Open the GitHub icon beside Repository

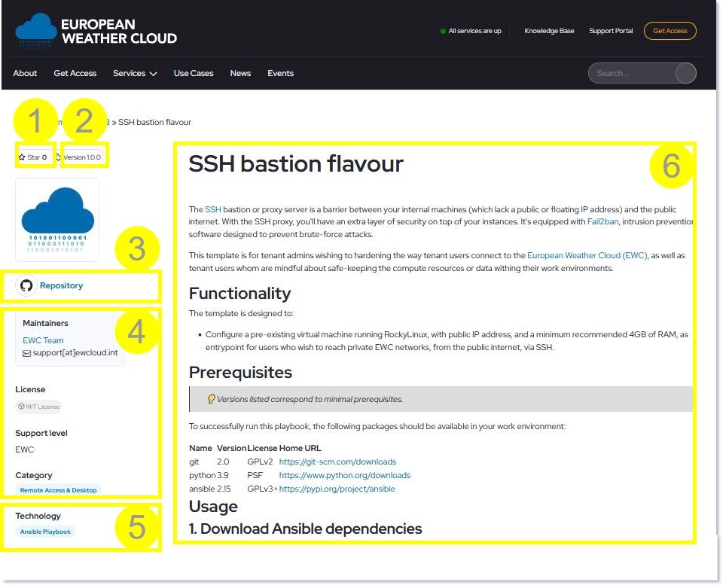pos(26,285)
